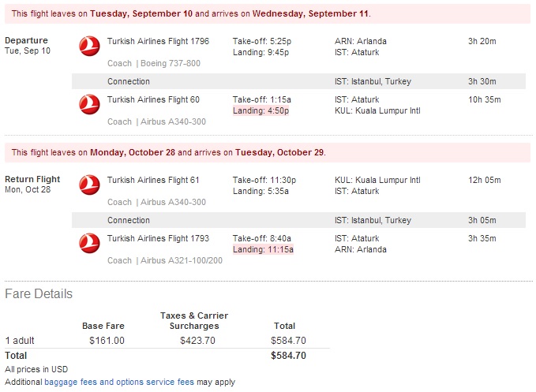
Task: Click the bold total price $584.70
Action: click(x=288, y=356)
